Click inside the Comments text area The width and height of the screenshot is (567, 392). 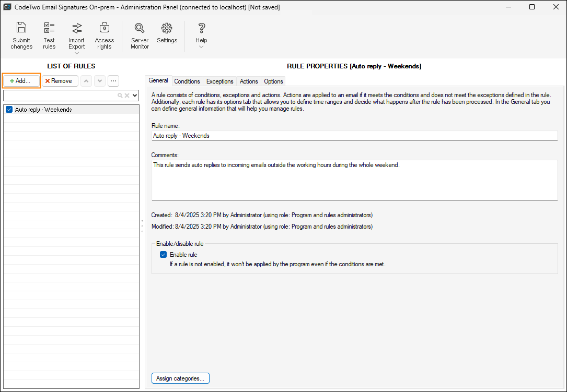[354, 180]
